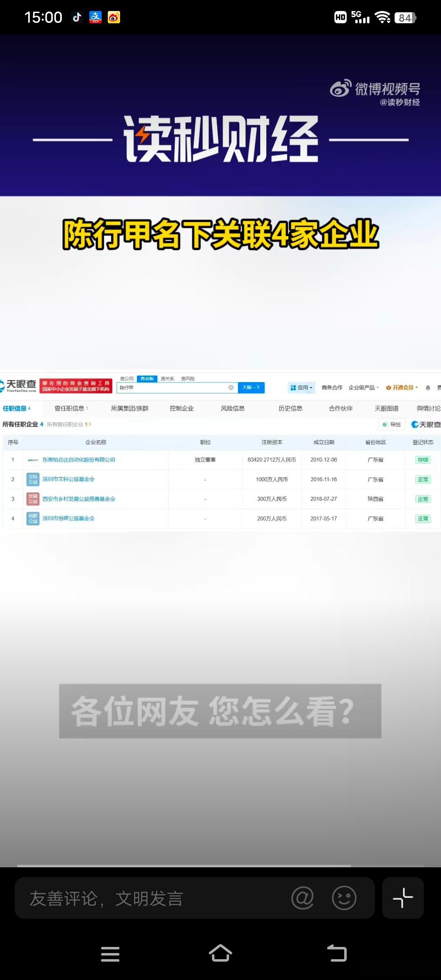Switch to the 风险信息 tab
The width and height of the screenshot is (441, 980).
click(233, 408)
